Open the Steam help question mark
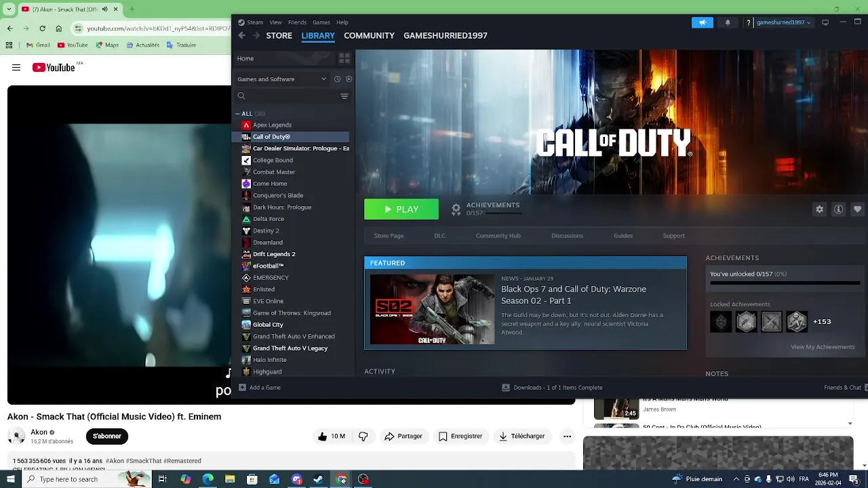The width and height of the screenshot is (868, 488). [x=749, y=22]
